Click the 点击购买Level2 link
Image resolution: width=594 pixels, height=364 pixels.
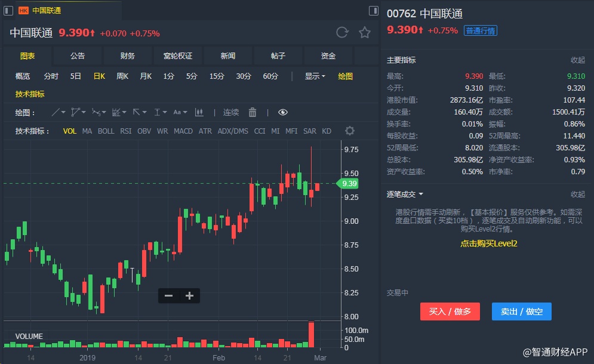coord(488,243)
